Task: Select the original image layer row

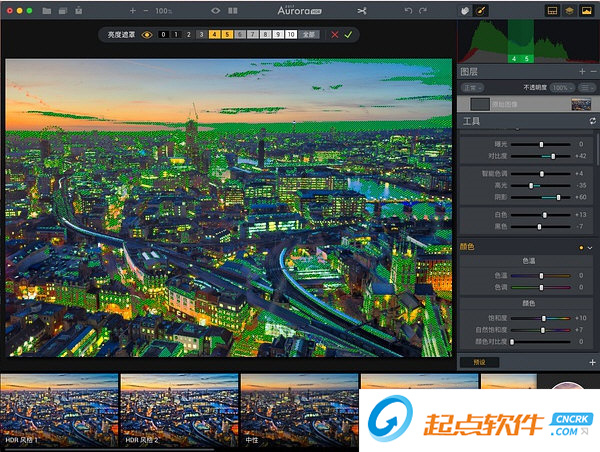Action: click(x=528, y=104)
